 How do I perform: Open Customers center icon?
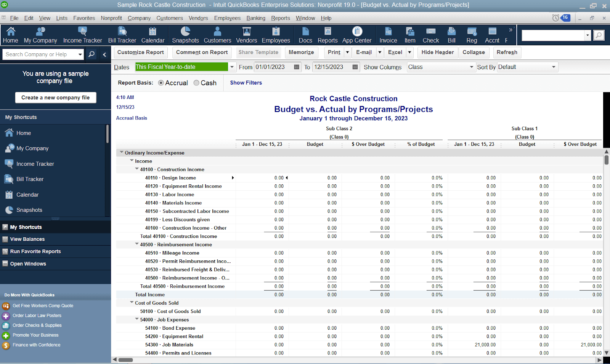coord(217,35)
